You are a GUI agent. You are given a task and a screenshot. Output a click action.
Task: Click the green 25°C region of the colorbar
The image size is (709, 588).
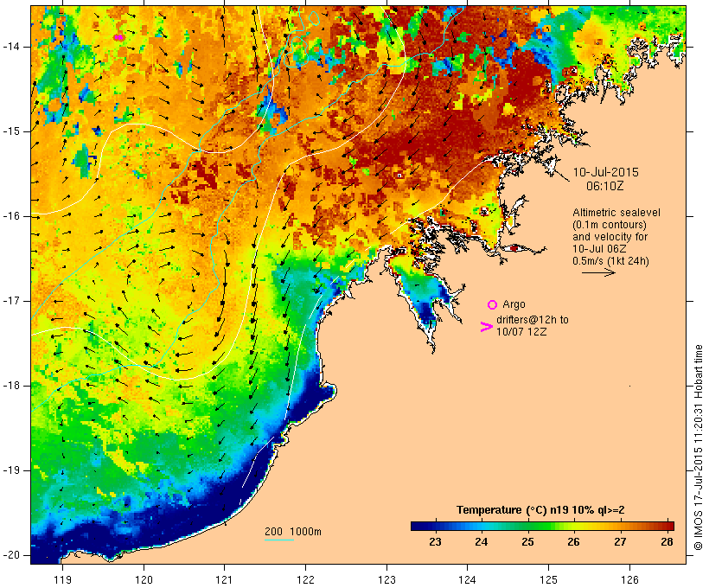[x=527, y=526]
